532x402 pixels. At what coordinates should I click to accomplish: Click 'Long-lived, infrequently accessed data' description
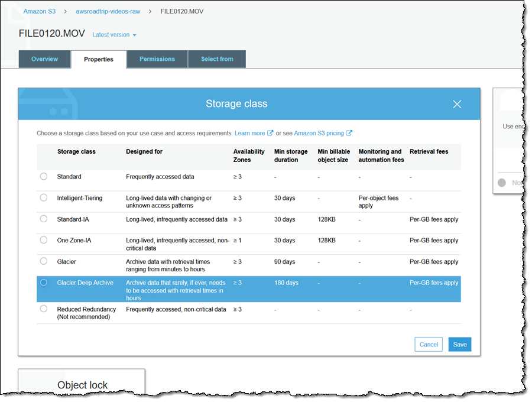[176, 219]
